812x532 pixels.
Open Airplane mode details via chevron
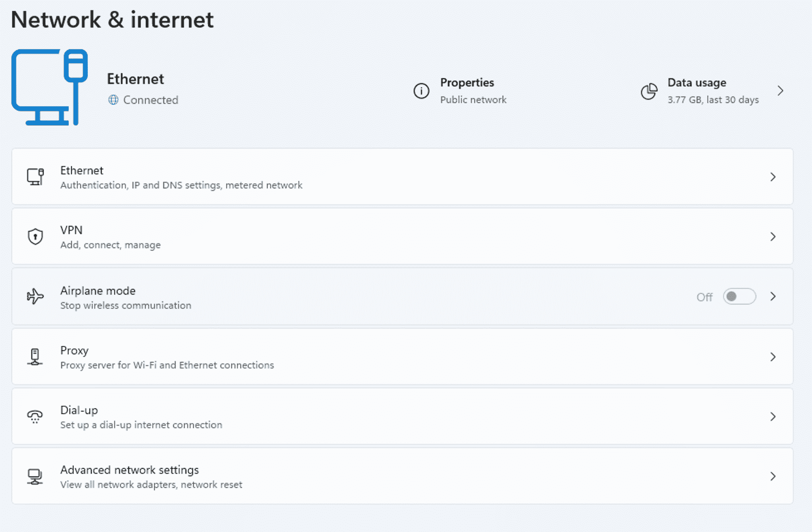pyautogui.click(x=773, y=297)
